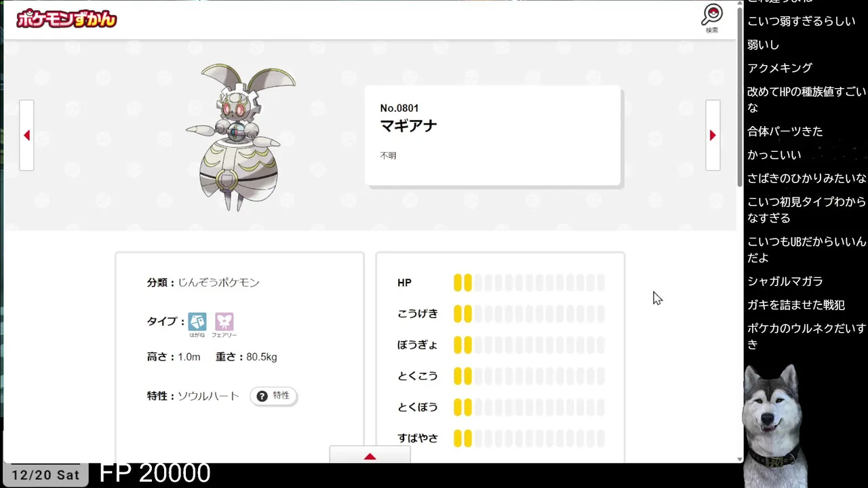Image resolution: width=868 pixels, height=488 pixels.
Task: Click chat comment こいつ弱すぎるらしい
Action: tap(802, 21)
